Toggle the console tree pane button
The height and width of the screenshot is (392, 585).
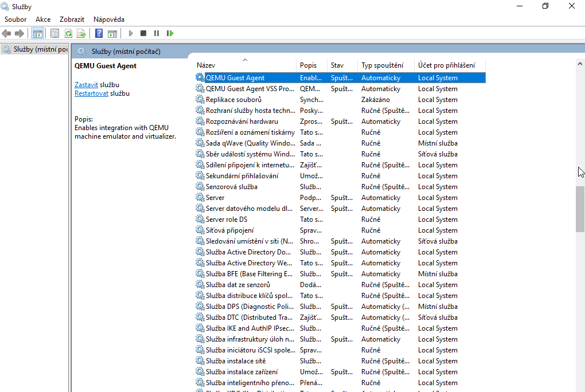[37, 34]
